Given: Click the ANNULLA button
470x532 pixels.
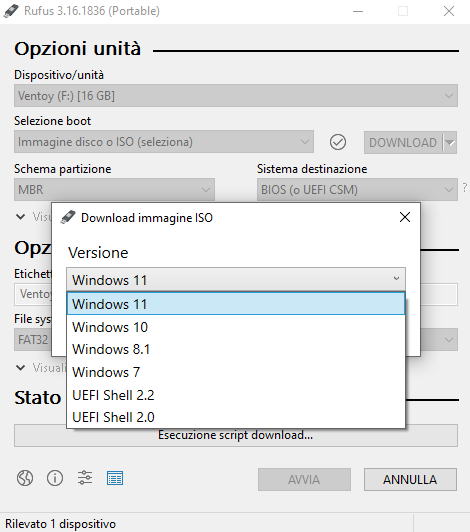Looking at the screenshot, I should point(410,479).
